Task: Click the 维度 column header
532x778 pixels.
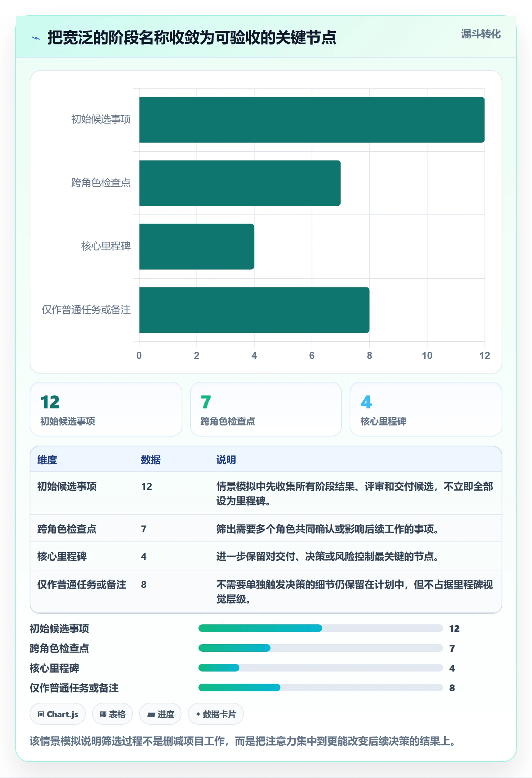Action: pos(47,460)
